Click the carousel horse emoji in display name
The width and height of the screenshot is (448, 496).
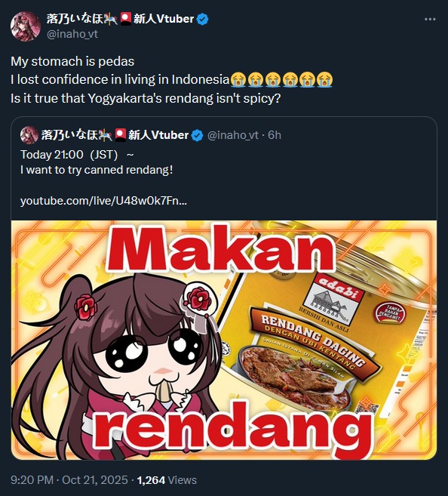coord(111,19)
